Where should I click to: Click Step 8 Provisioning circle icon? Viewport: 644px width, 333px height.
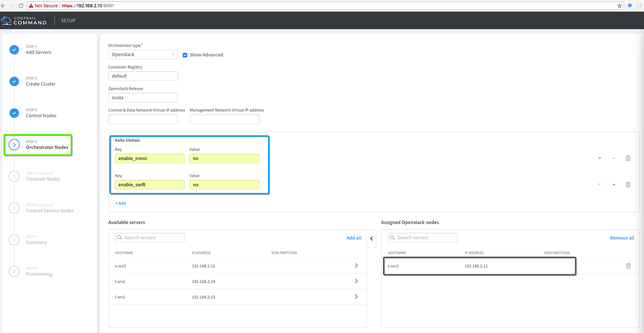(14, 272)
